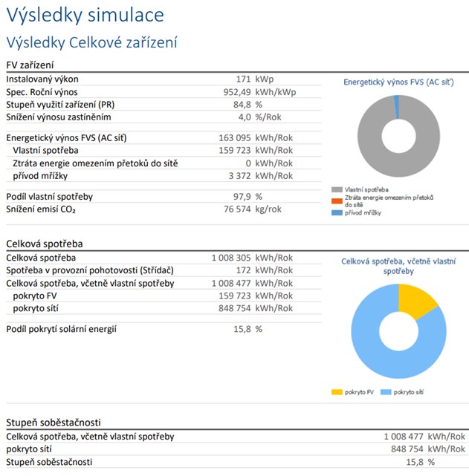Click the value '163 095' kWh/Rok
469x476 pixels.
click(235, 138)
